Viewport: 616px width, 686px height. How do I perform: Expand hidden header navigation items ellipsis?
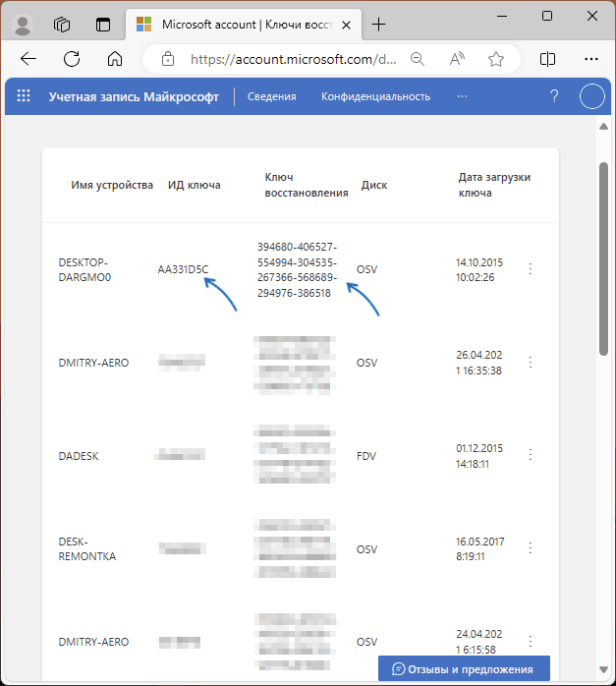click(462, 96)
